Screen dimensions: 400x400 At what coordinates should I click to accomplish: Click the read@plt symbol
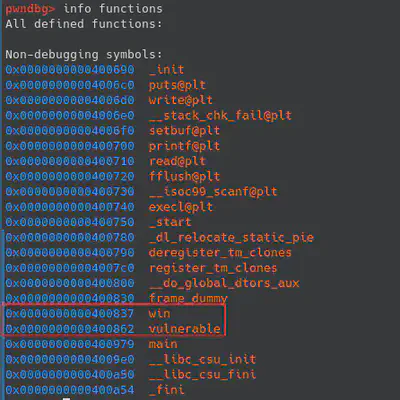177,161
